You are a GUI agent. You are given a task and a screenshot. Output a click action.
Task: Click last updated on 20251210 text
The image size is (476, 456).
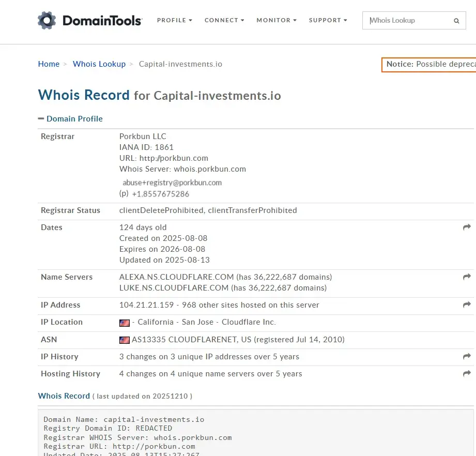(x=142, y=396)
